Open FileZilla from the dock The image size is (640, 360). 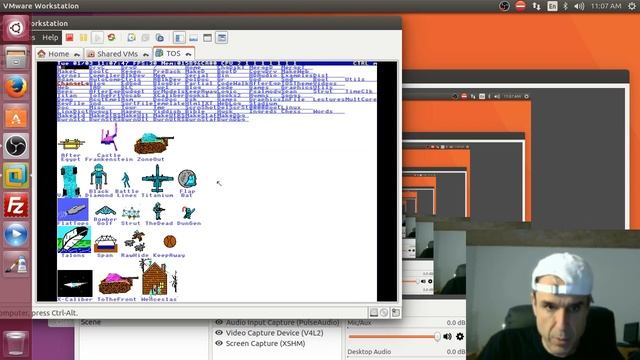click(16, 205)
